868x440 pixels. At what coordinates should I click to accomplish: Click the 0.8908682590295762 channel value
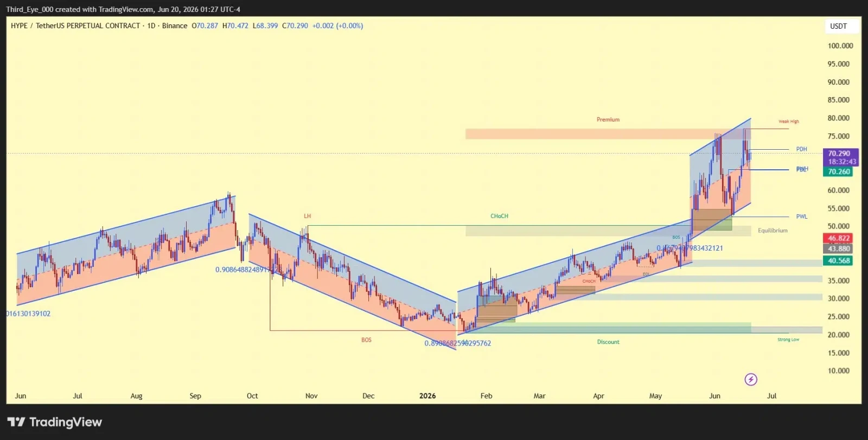coord(457,343)
